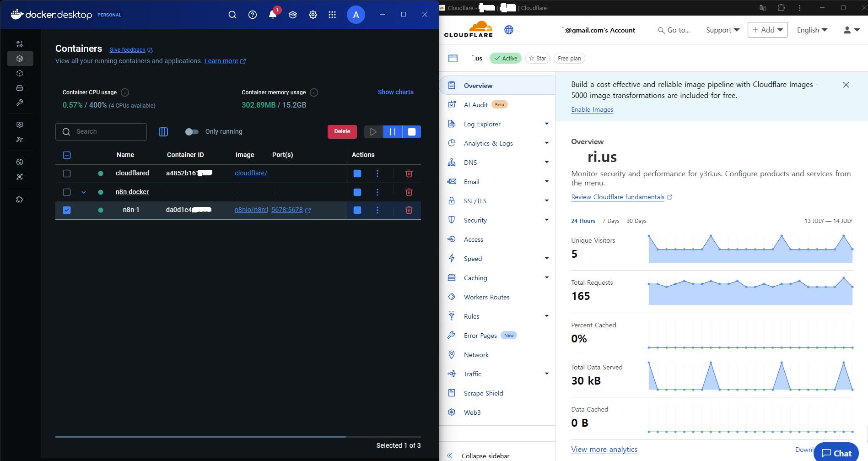Delete the n8n-1 container via trash icon
The image size is (868, 461).
point(409,210)
